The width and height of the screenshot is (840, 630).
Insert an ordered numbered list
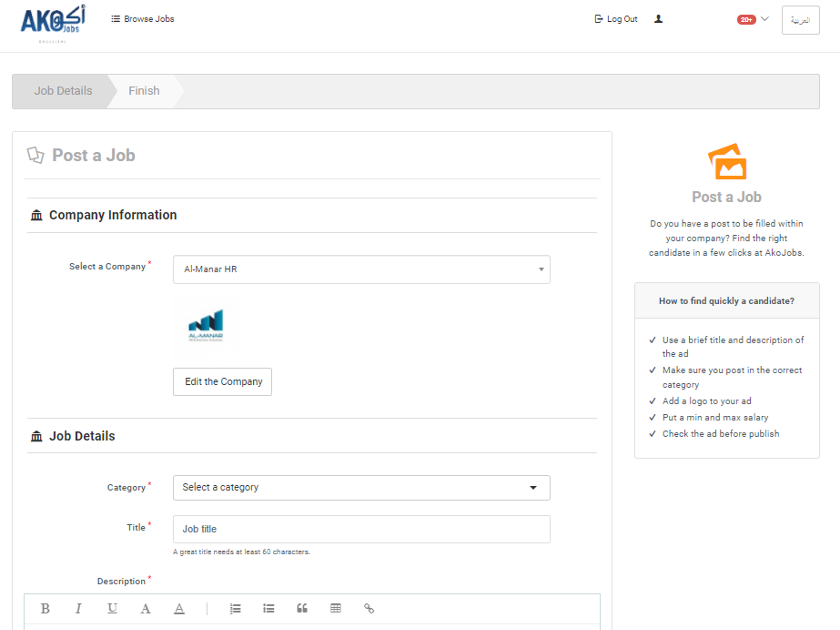pos(235,608)
